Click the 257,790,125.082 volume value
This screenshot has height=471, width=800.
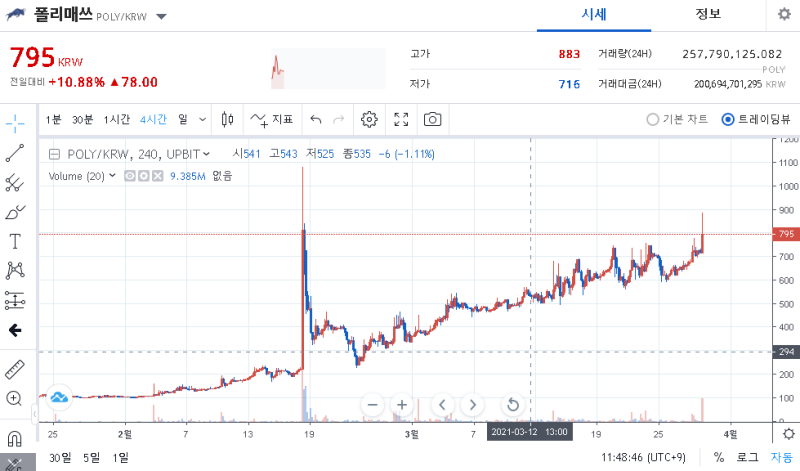pos(732,54)
